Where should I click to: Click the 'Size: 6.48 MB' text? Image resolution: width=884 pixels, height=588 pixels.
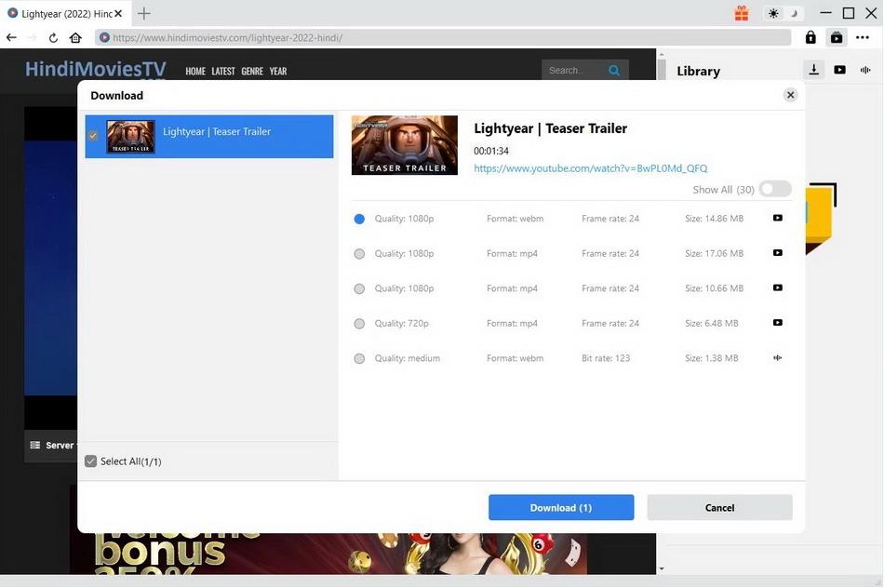point(712,323)
